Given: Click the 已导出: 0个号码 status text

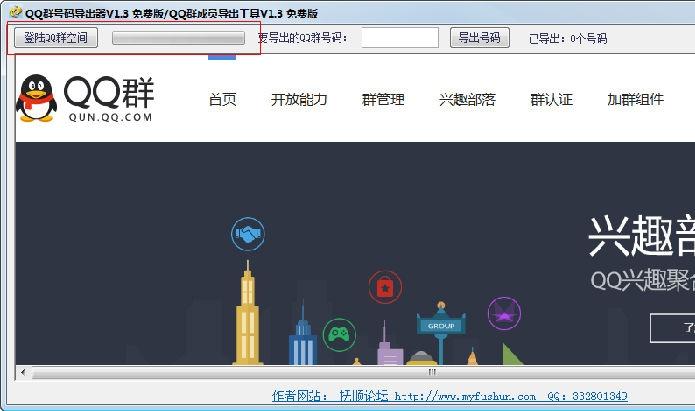Looking at the screenshot, I should click(x=568, y=39).
